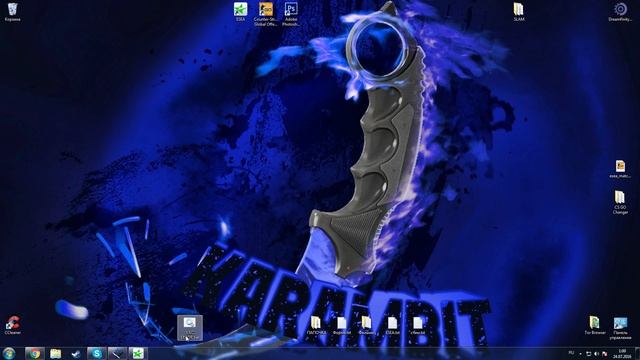Screen dimensions: 640x360
Task: Launch Counter-Strike Global Offensive desktop shortcut
Action: click(x=266, y=14)
